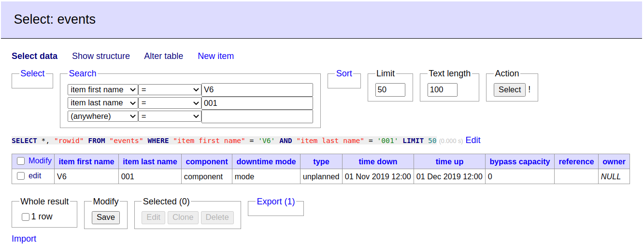Open the Import link
The height and width of the screenshot is (245, 644).
tap(24, 239)
